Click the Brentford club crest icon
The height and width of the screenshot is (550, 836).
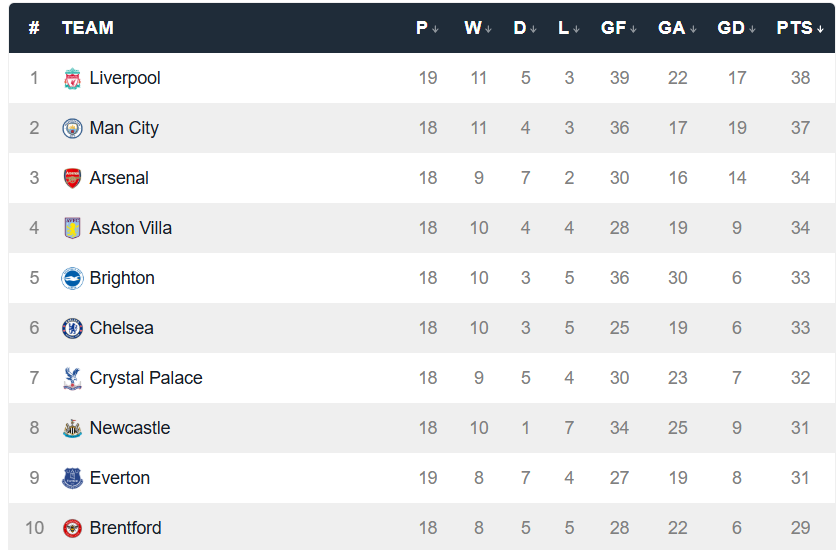72,528
